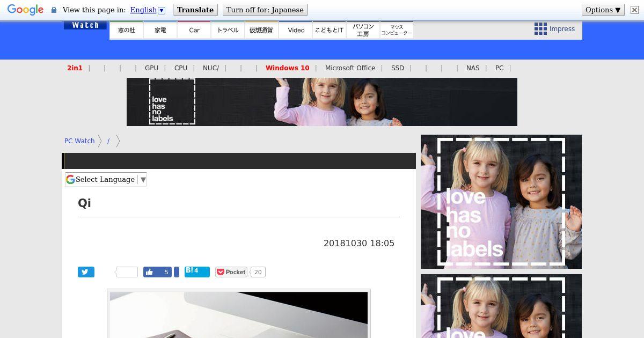Screen dimensions: 644x338
Task: Open the PC topic link
Action: [499, 68]
